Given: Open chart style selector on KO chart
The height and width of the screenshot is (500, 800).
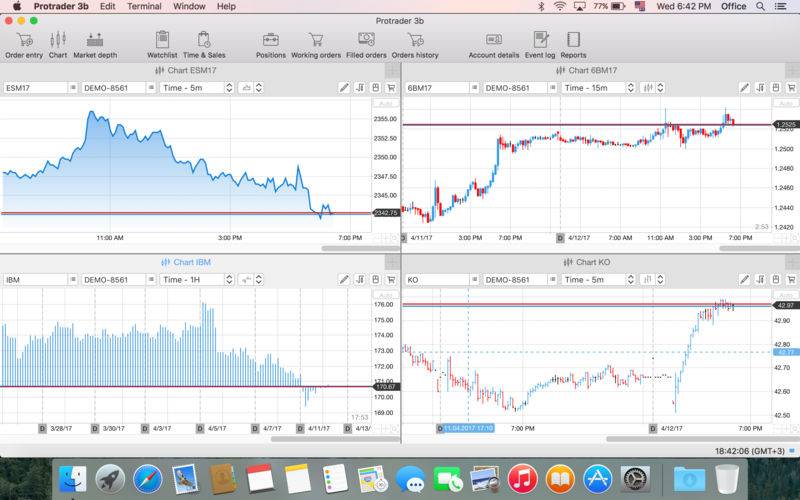Looking at the screenshot, I should click(652, 280).
